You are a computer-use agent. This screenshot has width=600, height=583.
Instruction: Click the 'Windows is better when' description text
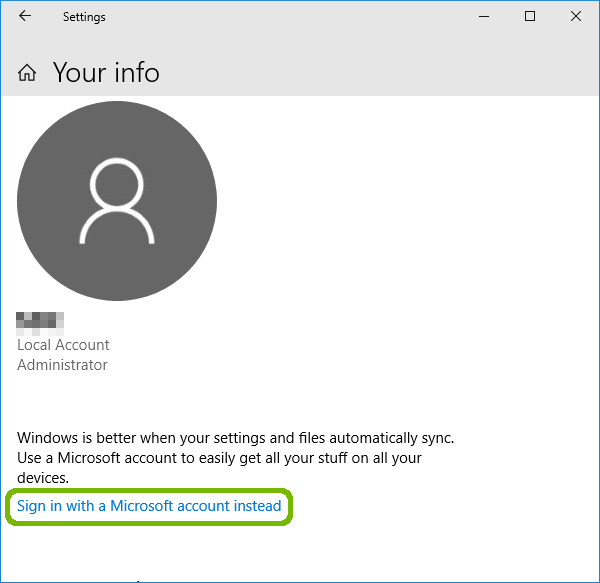point(235,458)
